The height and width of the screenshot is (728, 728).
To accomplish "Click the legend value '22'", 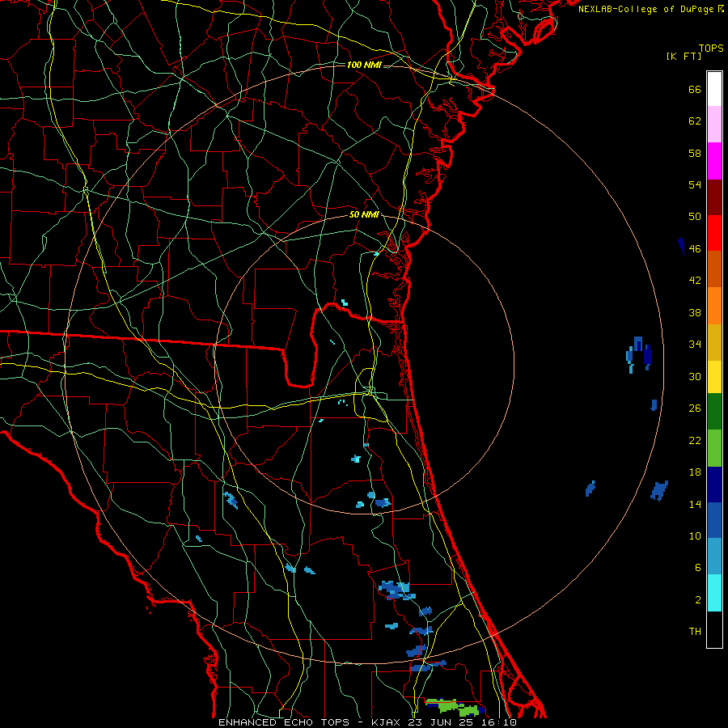I will pyautogui.click(x=695, y=440).
